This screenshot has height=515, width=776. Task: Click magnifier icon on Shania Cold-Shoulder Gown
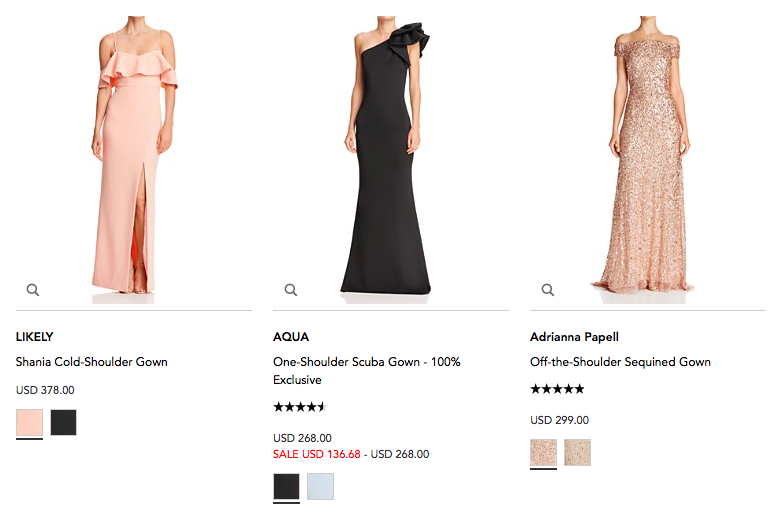click(33, 290)
